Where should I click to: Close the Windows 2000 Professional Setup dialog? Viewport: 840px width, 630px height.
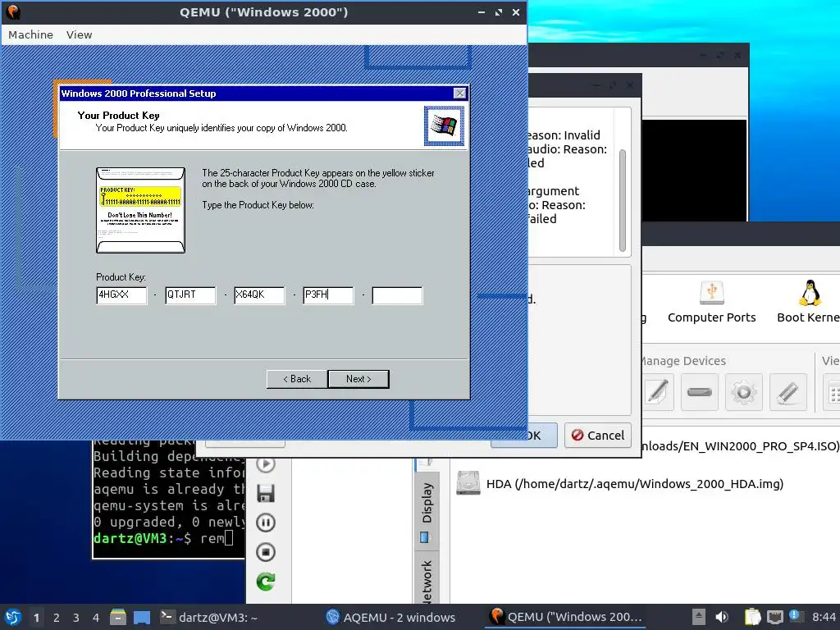[x=459, y=94]
